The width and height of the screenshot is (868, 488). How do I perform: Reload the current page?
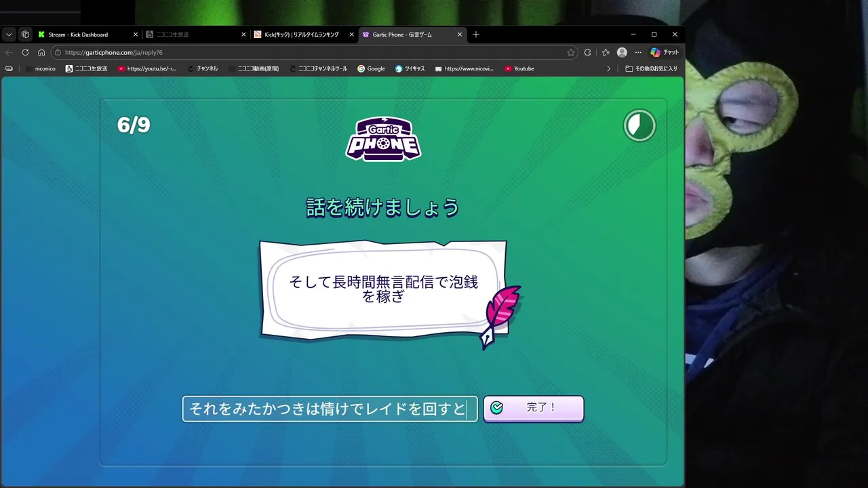pos(25,52)
